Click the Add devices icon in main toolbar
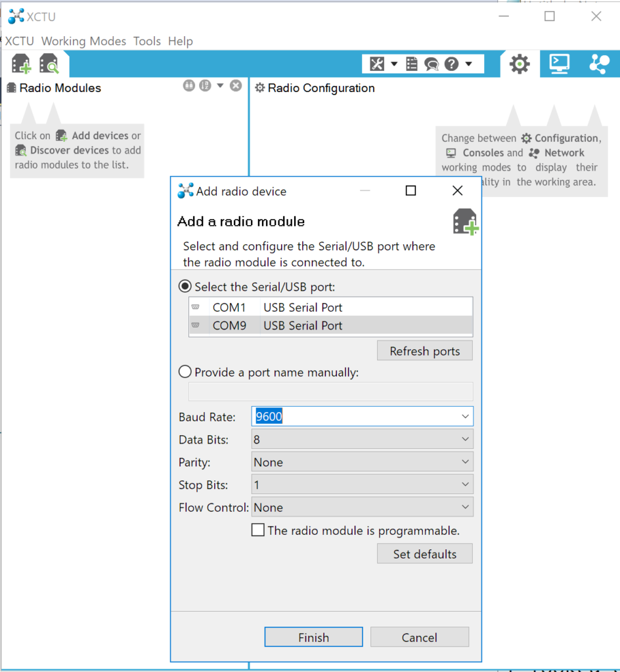 (21, 64)
